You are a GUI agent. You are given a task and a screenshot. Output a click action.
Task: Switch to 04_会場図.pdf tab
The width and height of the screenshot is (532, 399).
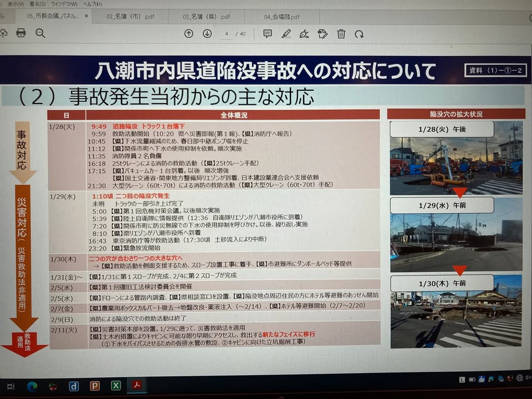(x=282, y=17)
